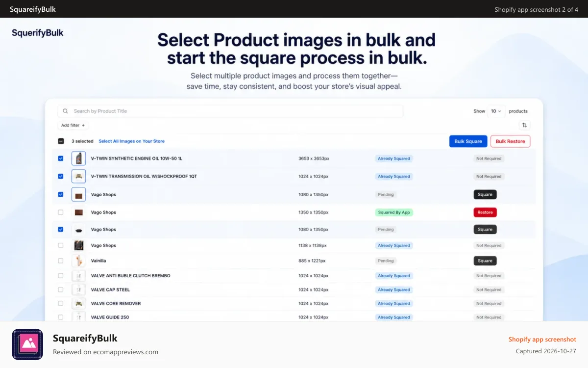Screen dimensions: 588x368
Task: Check the VALVE CORE REMOVER row
Action: pos(61,303)
